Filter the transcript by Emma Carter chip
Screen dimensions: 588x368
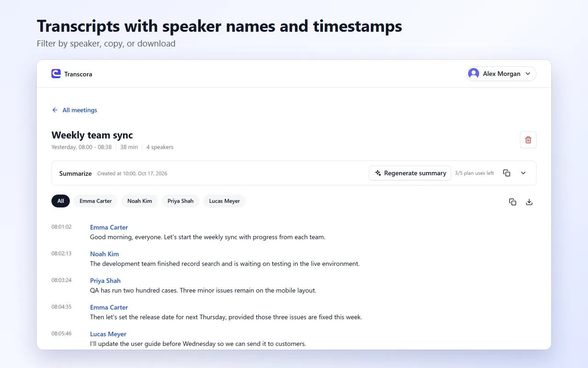point(96,201)
